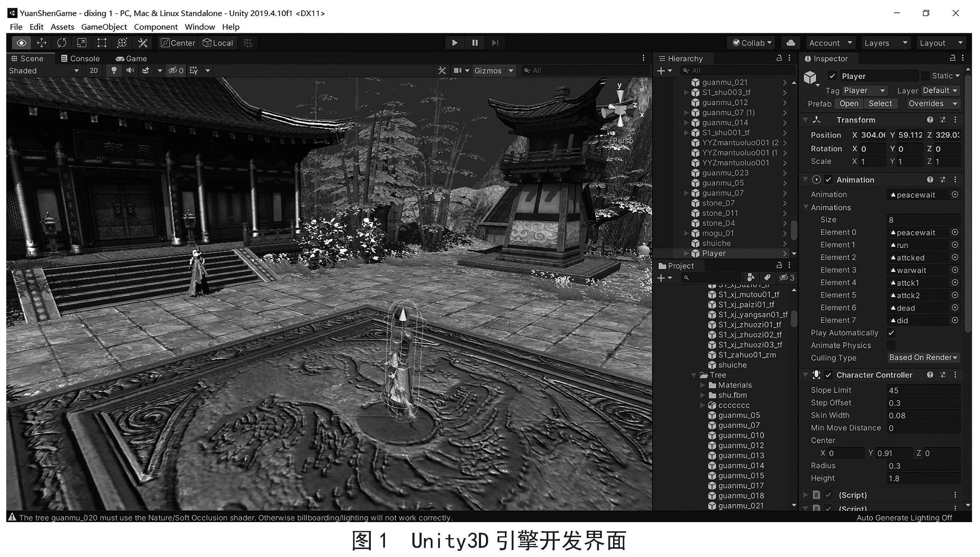Viewport: 980px width, 557px height.
Task: Select the Scale tool
Action: (x=82, y=43)
